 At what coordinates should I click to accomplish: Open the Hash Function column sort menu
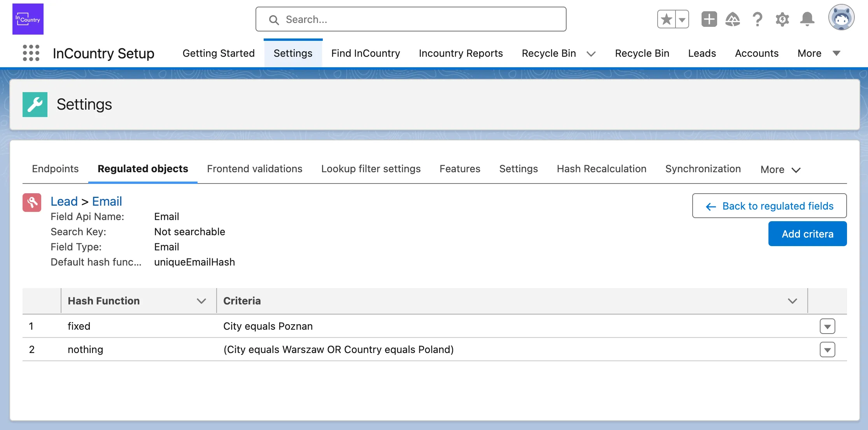tap(201, 301)
